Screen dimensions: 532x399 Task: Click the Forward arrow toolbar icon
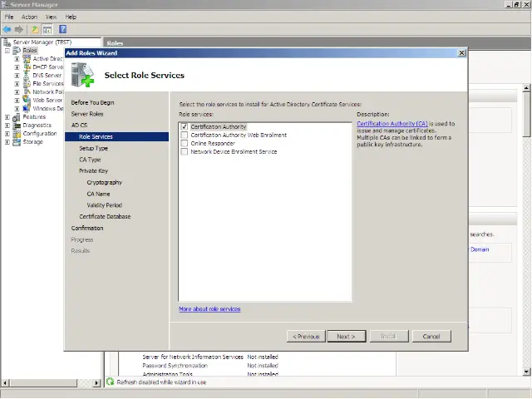coord(18,30)
